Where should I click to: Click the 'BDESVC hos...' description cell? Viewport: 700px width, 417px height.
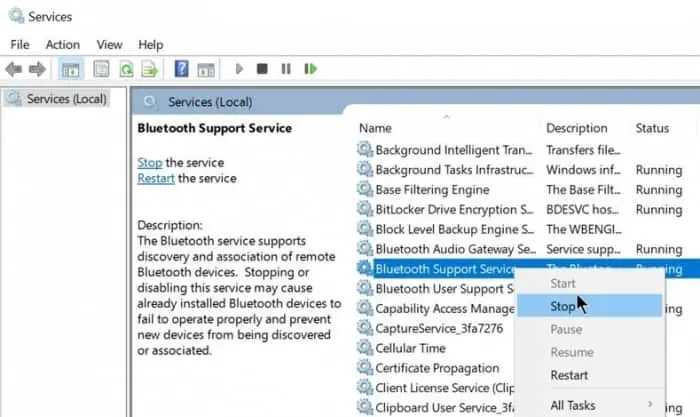(583, 209)
